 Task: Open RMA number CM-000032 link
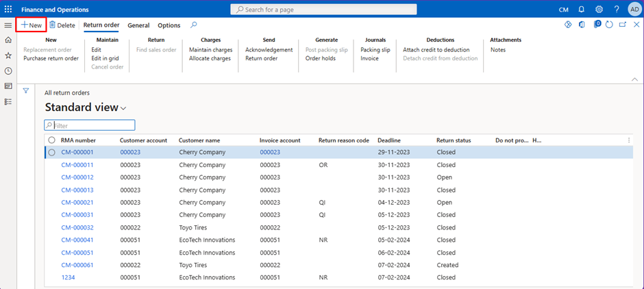[x=77, y=227]
